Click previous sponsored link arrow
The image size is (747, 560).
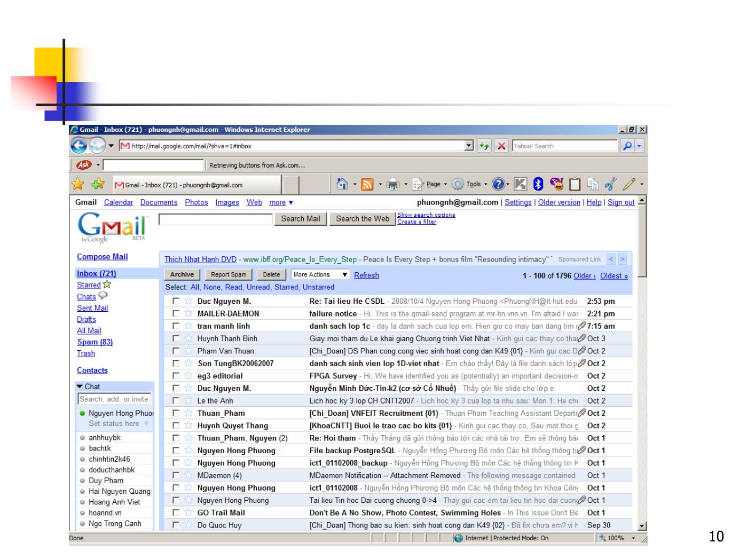611,259
